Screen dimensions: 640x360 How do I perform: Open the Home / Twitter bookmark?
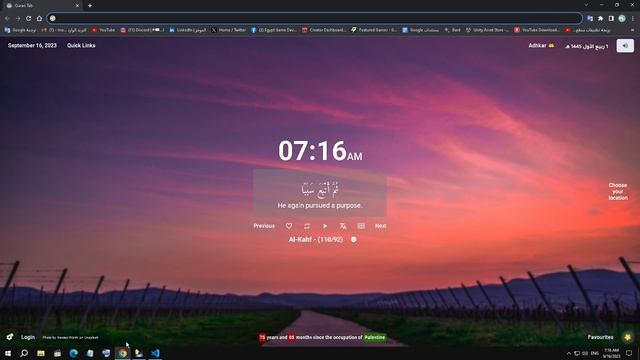coord(229,30)
